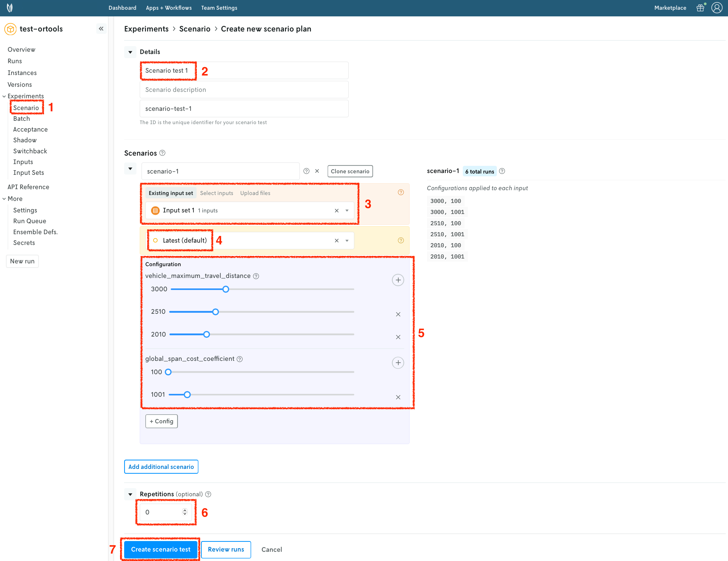This screenshot has height=561, width=728.
Task: Open the user profile avatar icon
Action: 717,8
